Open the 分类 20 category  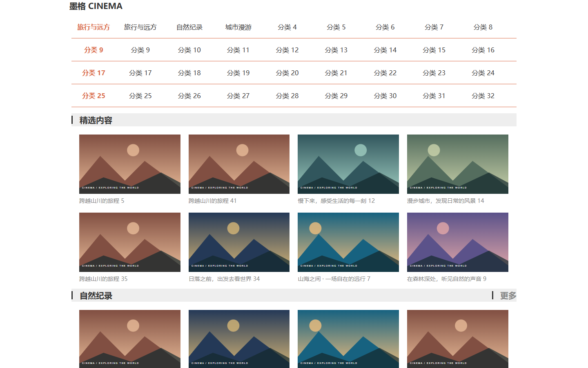[287, 73]
